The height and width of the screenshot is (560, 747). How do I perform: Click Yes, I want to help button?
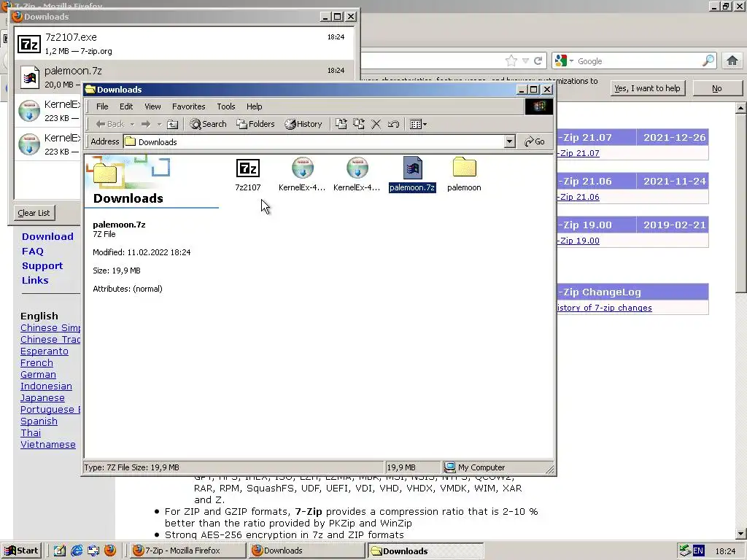648,88
